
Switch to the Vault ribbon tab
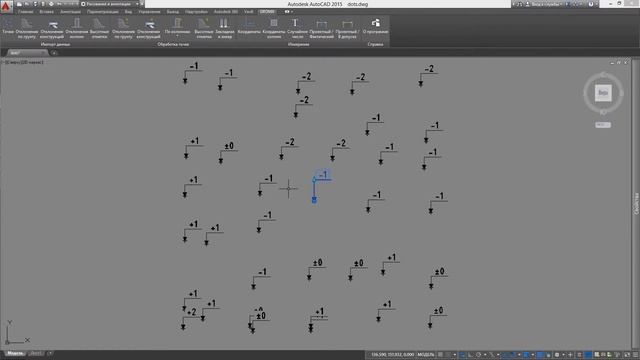[x=249, y=11]
